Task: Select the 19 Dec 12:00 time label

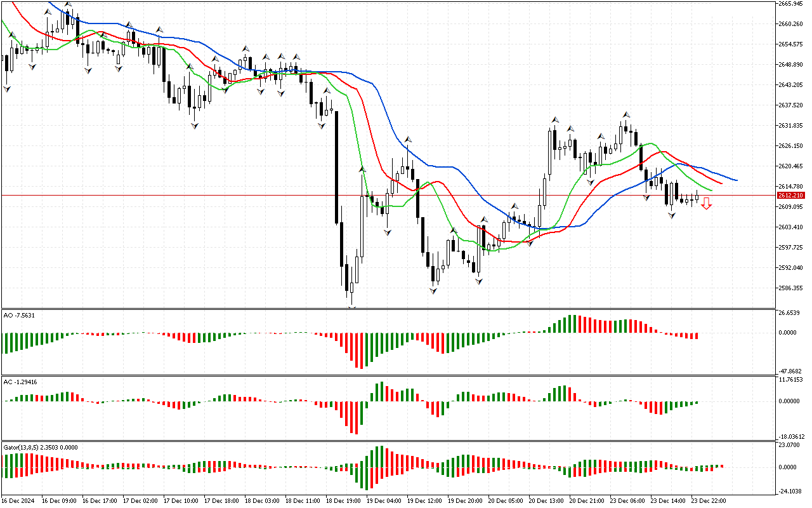Action: coord(424,501)
